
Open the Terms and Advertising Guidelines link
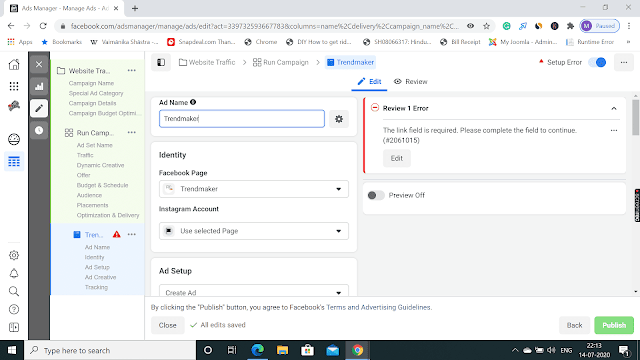(378, 307)
